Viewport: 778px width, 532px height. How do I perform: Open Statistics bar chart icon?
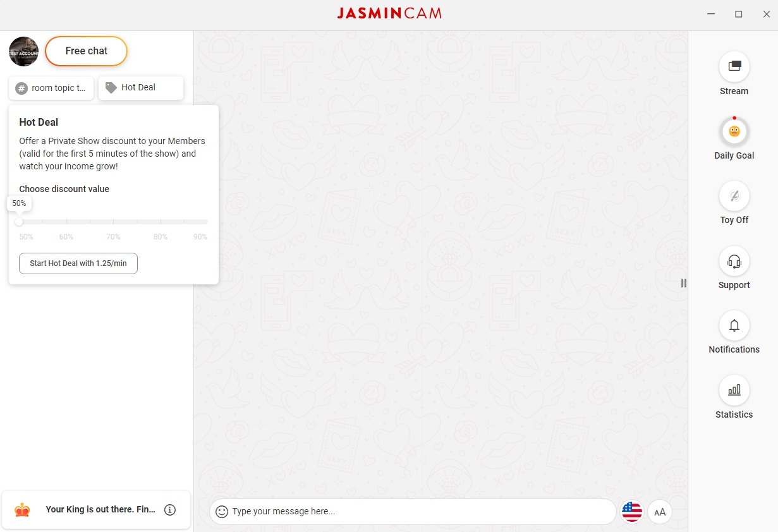click(x=734, y=390)
